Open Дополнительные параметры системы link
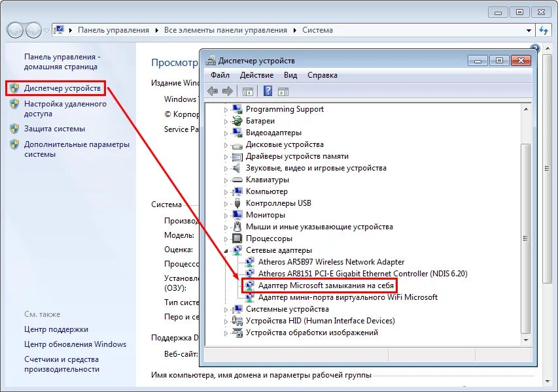Image resolution: width=558 pixels, height=392 pixels. pos(77,149)
